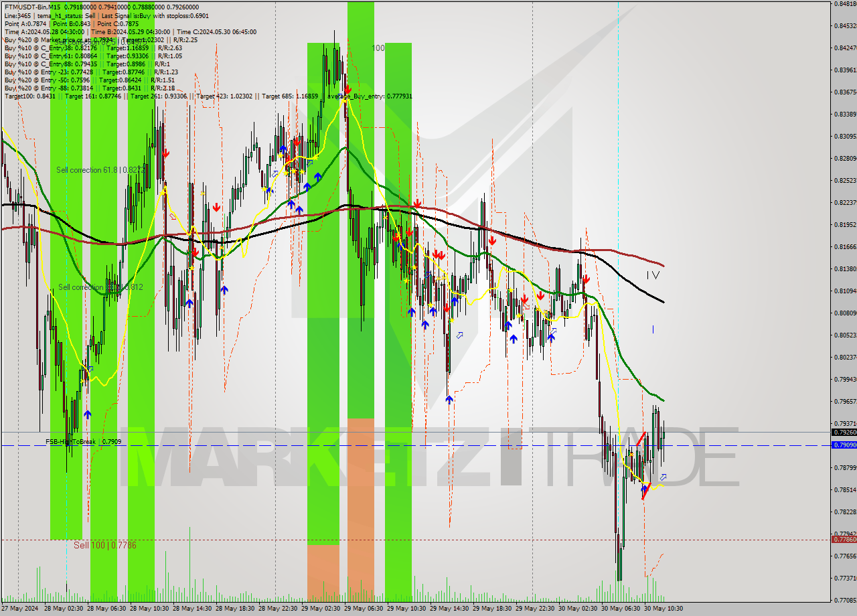Click the 0.79657 value on price axis
Image resolution: width=857 pixels, height=616 pixels.
845,401
